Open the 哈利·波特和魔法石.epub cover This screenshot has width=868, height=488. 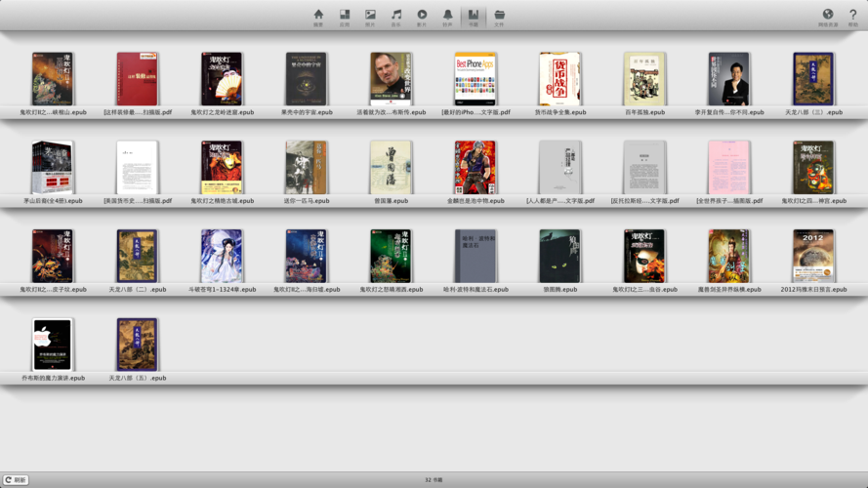(475, 256)
